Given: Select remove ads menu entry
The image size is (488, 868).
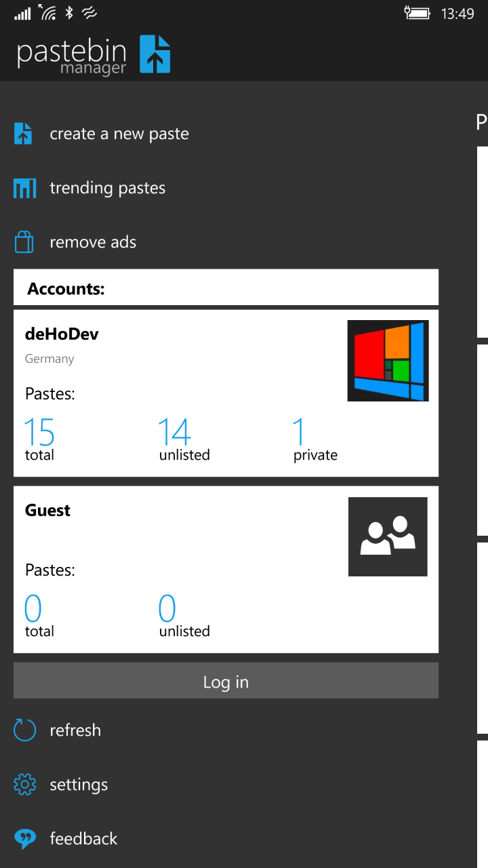Looking at the screenshot, I should point(93,242).
